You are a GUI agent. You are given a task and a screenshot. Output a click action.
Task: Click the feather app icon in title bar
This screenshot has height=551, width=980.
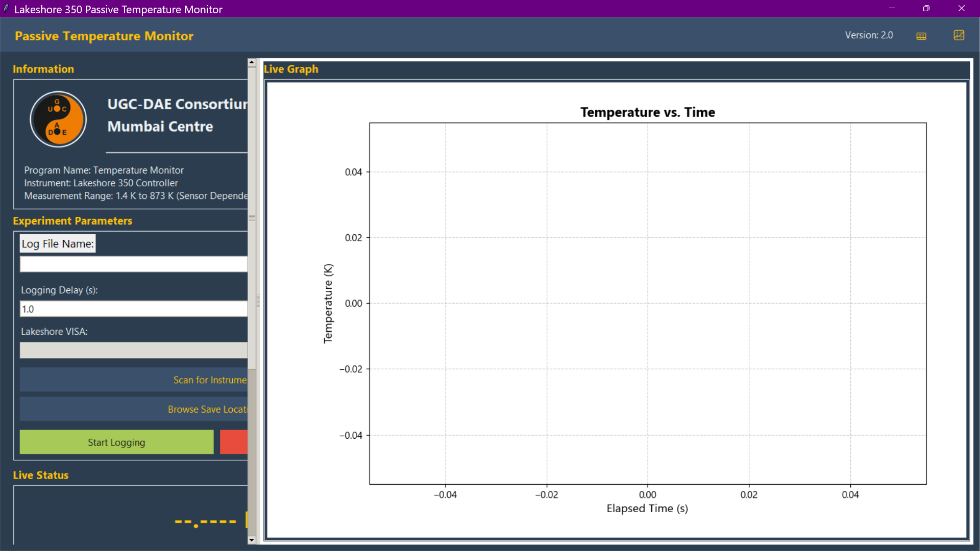pos(6,9)
